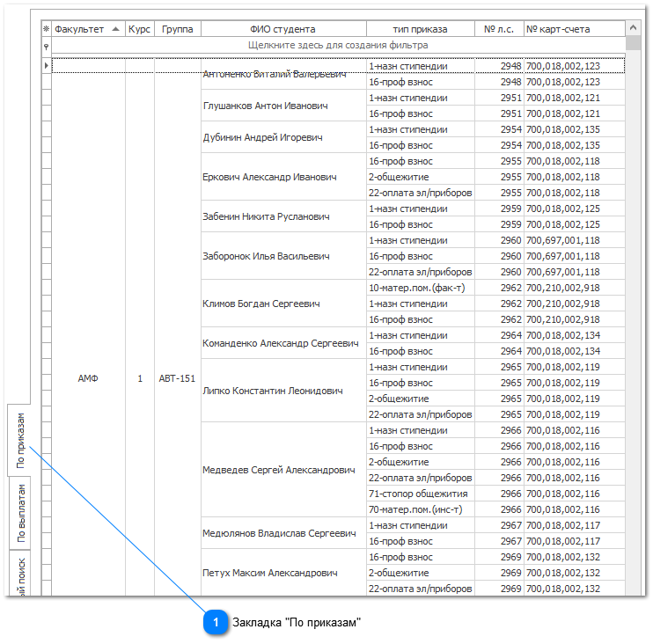Viewport: 653px width, 644px height.
Task: Click 22-оплата эл/приборов for Заборонок
Action: 420,272
